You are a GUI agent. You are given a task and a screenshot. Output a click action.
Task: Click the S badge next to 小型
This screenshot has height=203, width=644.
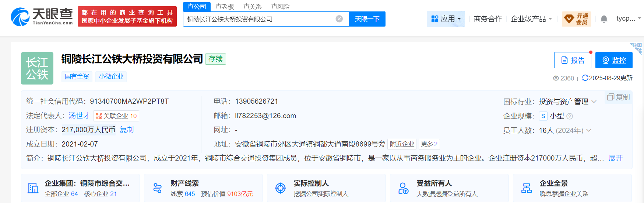pos(543,116)
